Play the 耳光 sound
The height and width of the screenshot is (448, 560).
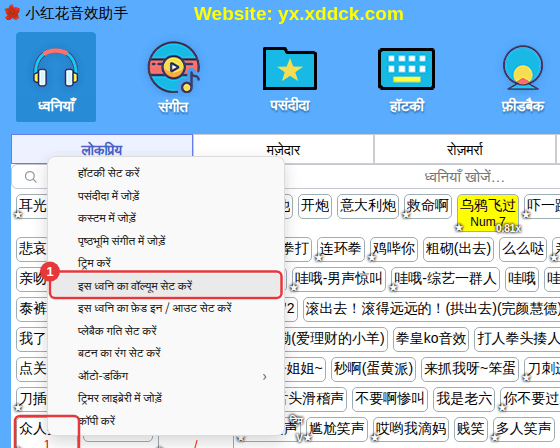tap(32, 206)
